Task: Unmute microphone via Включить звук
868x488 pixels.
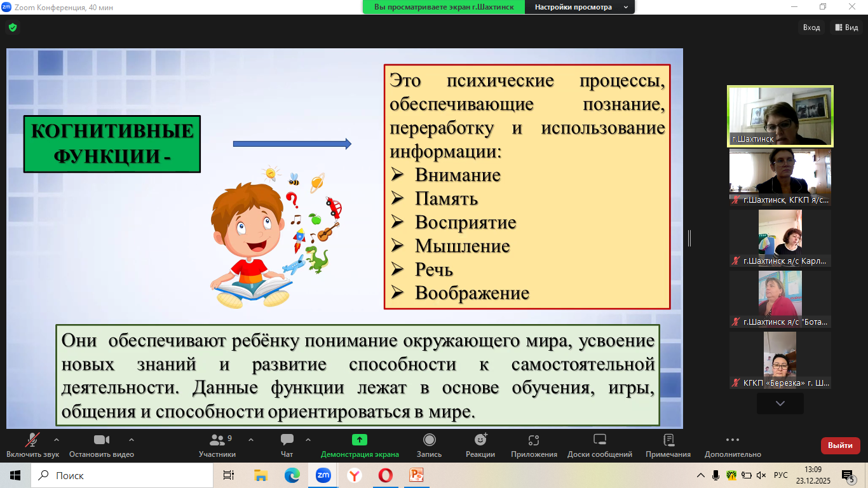Action: (x=32, y=440)
